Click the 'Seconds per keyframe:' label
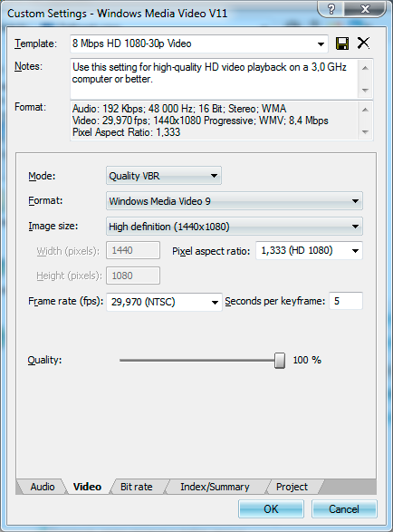The width and height of the screenshot is (393, 532). point(275,301)
